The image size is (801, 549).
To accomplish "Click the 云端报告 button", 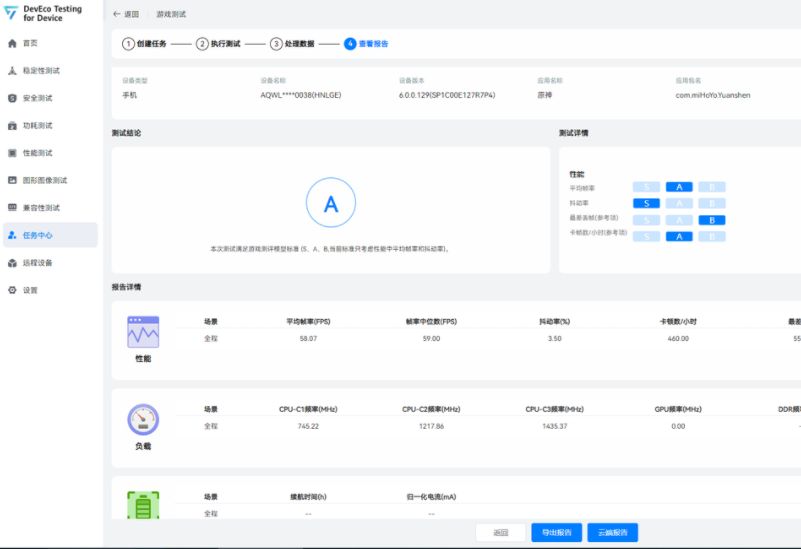I will (x=612, y=533).
